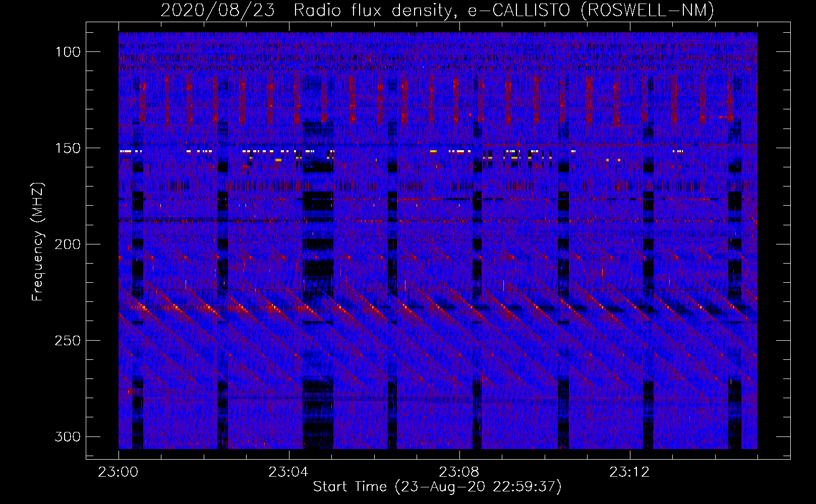The width and height of the screenshot is (816, 504).
Task: Click the "300" frequency tick label
Action: pyautogui.click(x=68, y=436)
